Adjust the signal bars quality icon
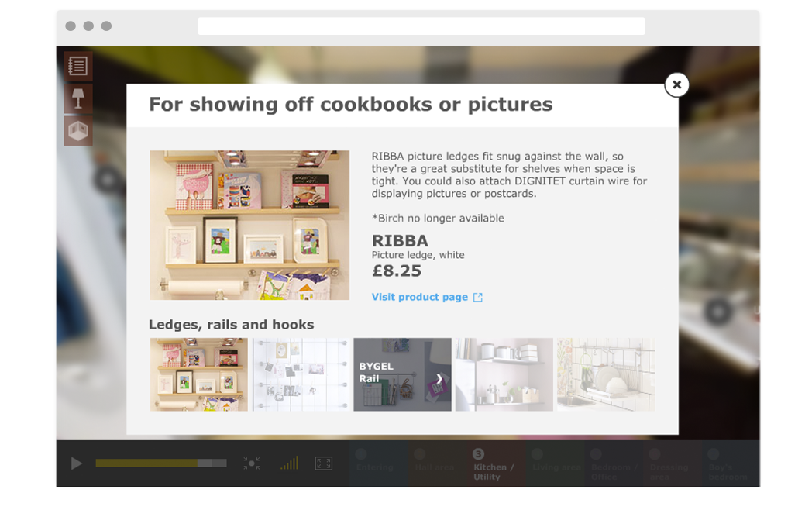This screenshot has width=812, height=510. tap(290, 463)
